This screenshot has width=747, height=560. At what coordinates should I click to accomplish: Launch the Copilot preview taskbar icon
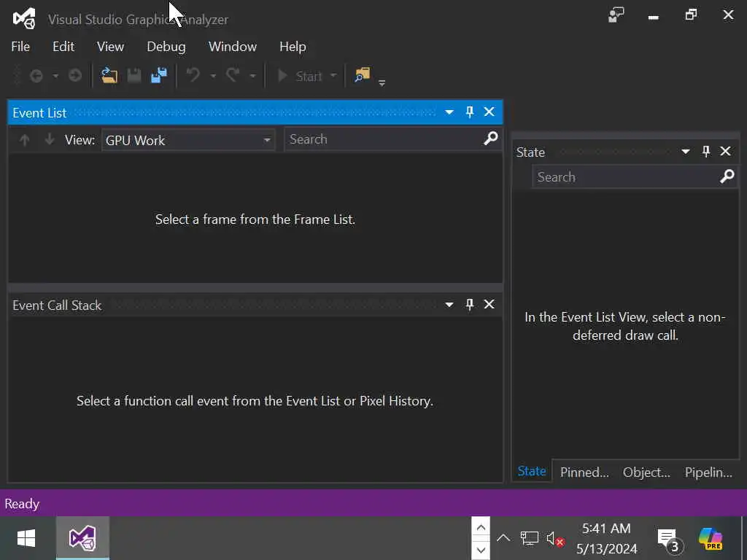click(711, 539)
